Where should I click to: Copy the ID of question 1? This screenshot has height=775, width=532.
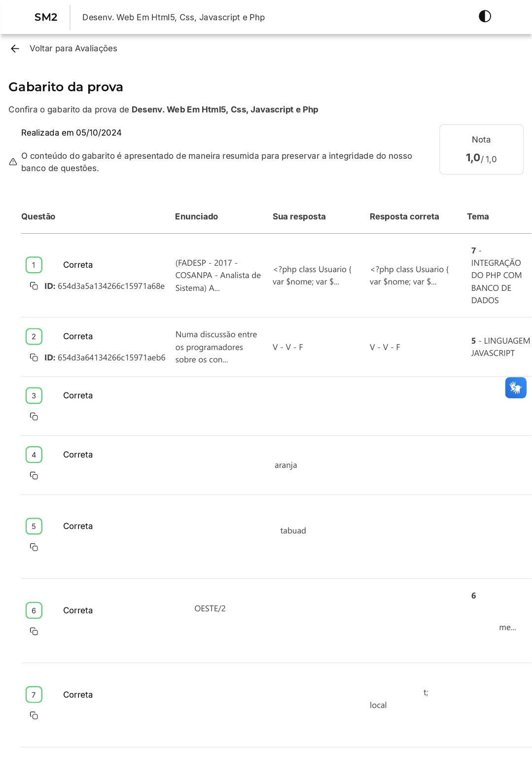pyautogui.click(x=34, y=286)
